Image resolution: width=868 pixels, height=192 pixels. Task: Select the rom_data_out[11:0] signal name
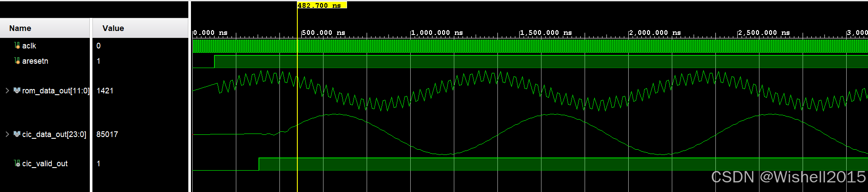(x=56, y=91)
